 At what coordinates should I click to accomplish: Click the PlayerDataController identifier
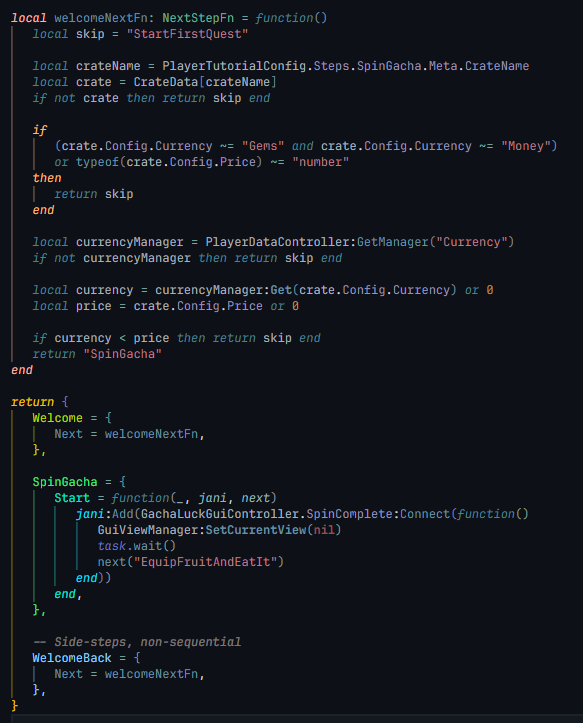click(x=279, y=242)
